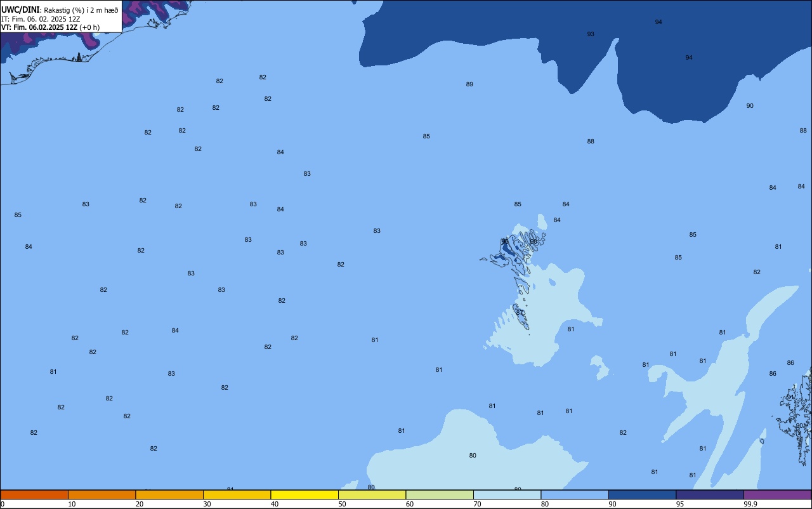This screenshot has width=812, height=509.
Task: Click the humidity value 93 on the map
Action: [x=591, y=34]
